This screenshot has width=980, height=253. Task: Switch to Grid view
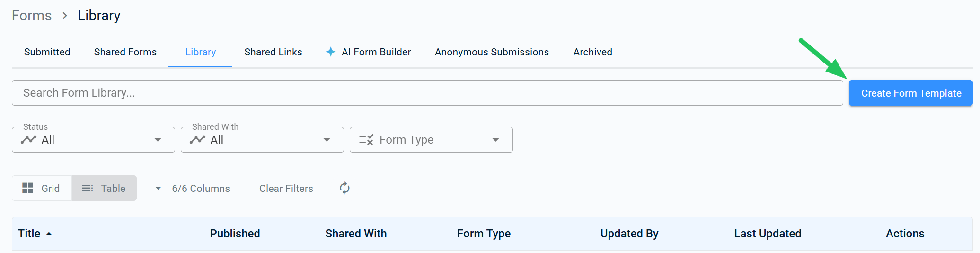click(x=42, y=188)
